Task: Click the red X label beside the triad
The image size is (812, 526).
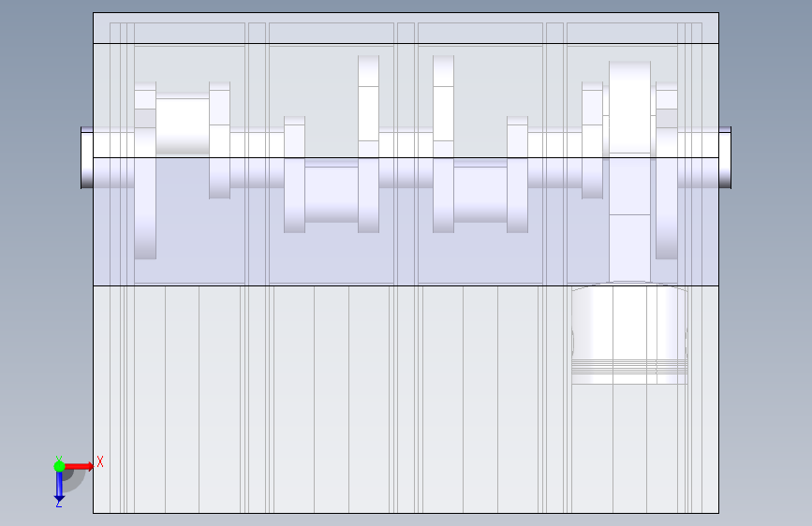Action: (100, 461)
